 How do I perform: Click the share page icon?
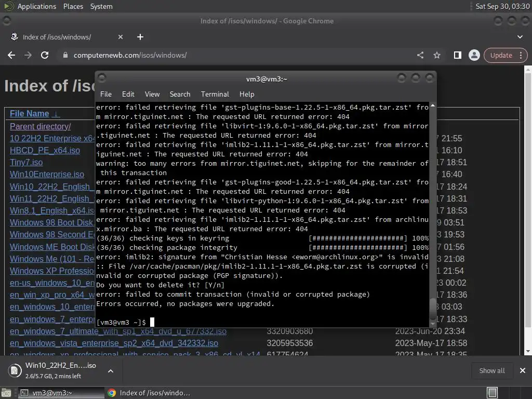[x=420, y=55]
